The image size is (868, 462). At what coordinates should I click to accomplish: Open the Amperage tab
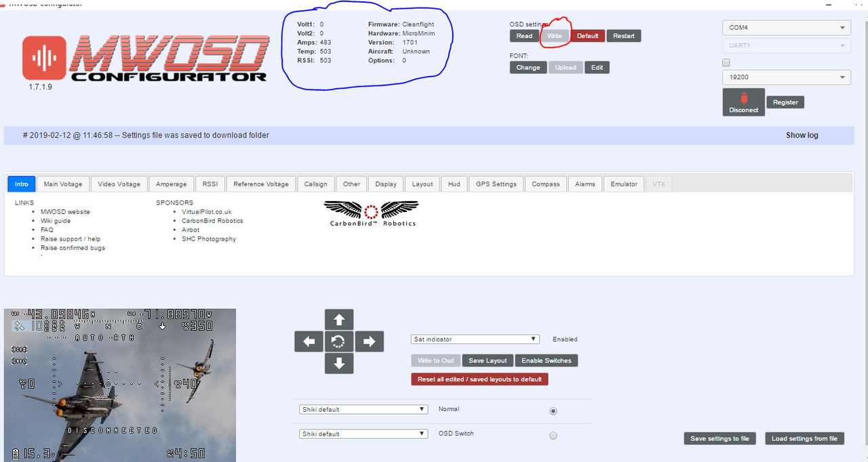[172, 184]
